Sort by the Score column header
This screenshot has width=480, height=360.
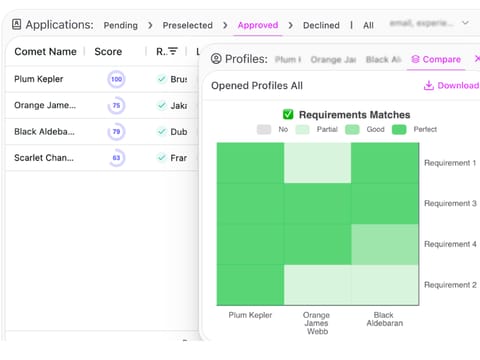coord(108,52)
